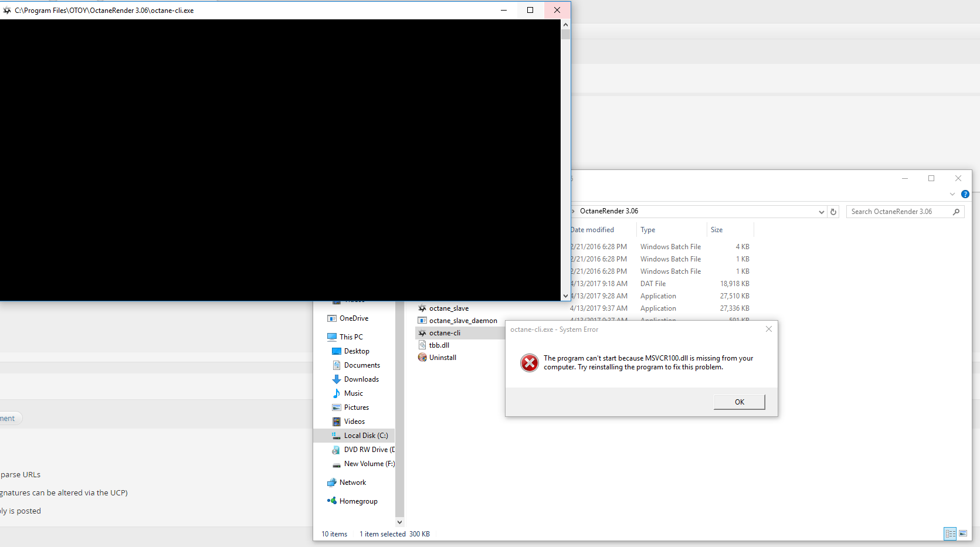Sort files by Size column
This screenshot has height=547, width=980.
coord(717,230)
